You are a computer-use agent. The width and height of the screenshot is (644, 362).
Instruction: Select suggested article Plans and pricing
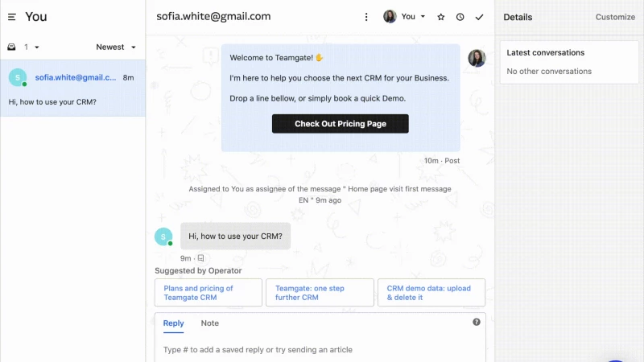(x=208, y=293)
